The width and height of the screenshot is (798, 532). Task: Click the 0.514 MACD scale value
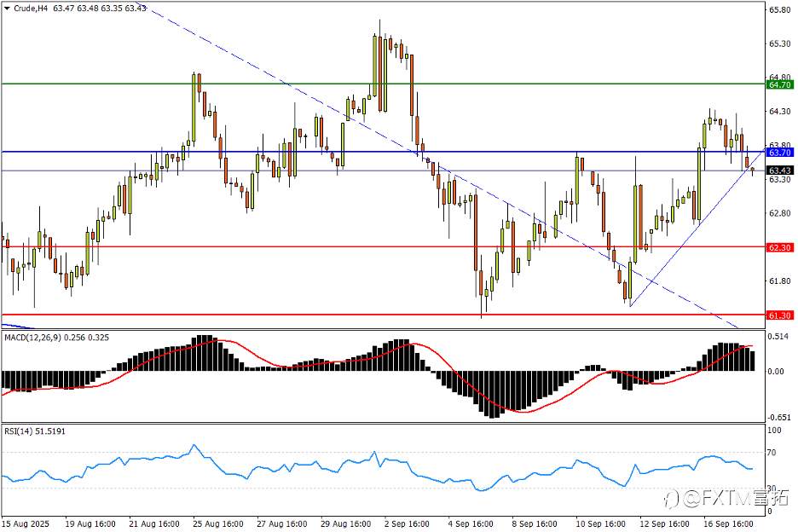779,337
